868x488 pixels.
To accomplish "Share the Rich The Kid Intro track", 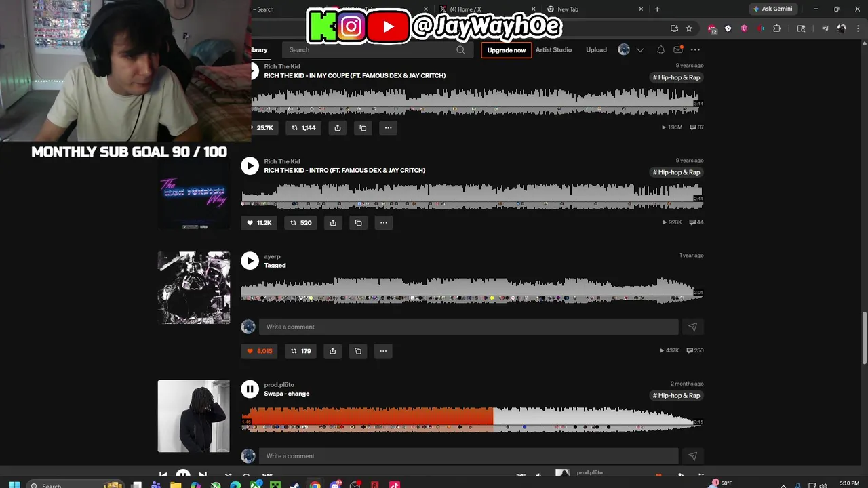I will 333,222.
